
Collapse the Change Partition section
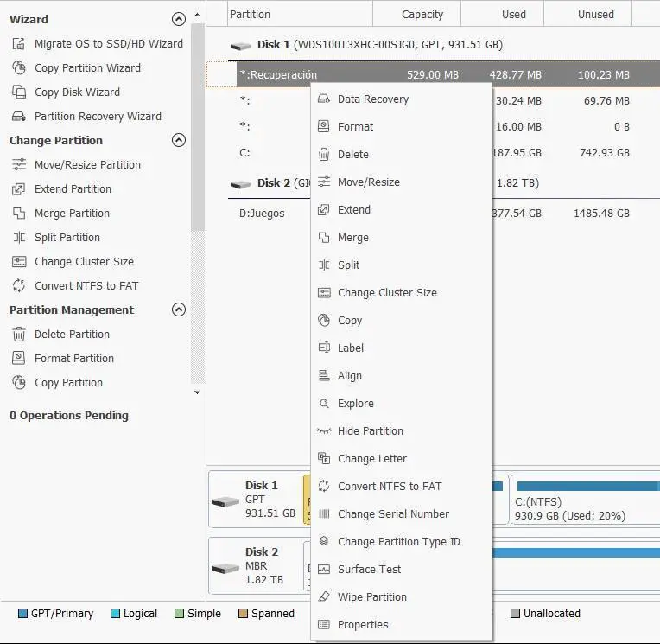pos(179,140)
